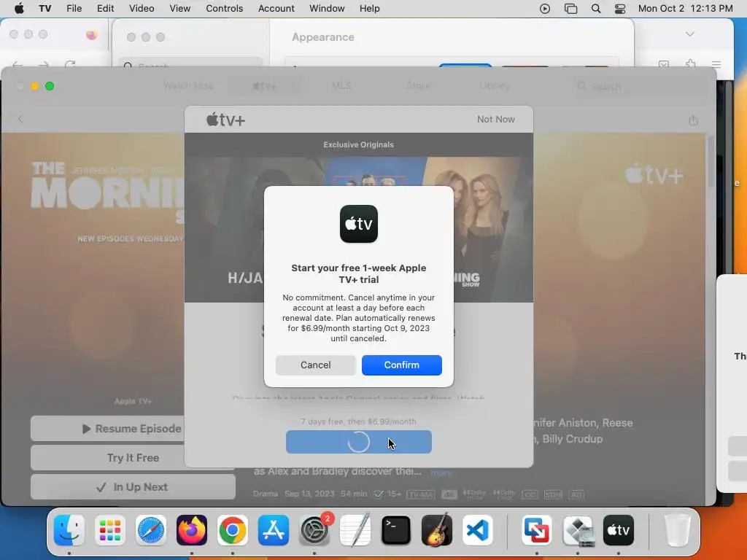Screen dimensions: 747x560
Task: Click Appearance title in Settings window
Action: coord(323,37)
